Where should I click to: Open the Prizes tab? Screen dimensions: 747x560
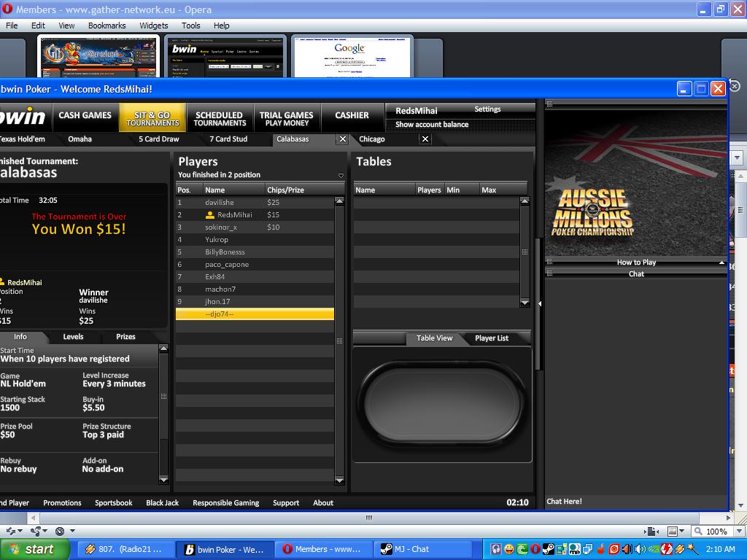coord(125,337)
